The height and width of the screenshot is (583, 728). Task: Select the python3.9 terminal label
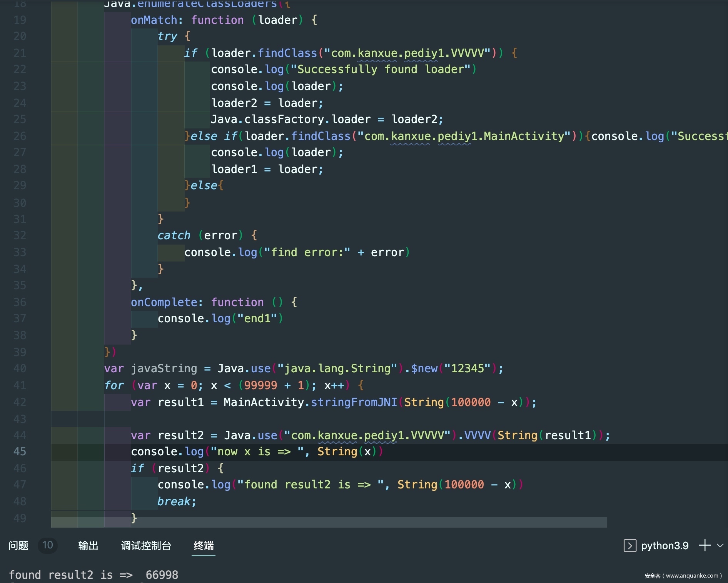665,545
